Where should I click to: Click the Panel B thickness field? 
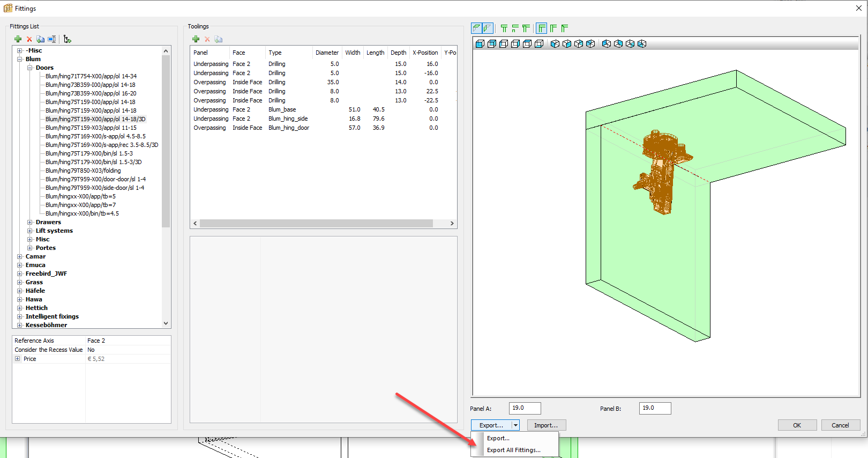tap(655, 408)
